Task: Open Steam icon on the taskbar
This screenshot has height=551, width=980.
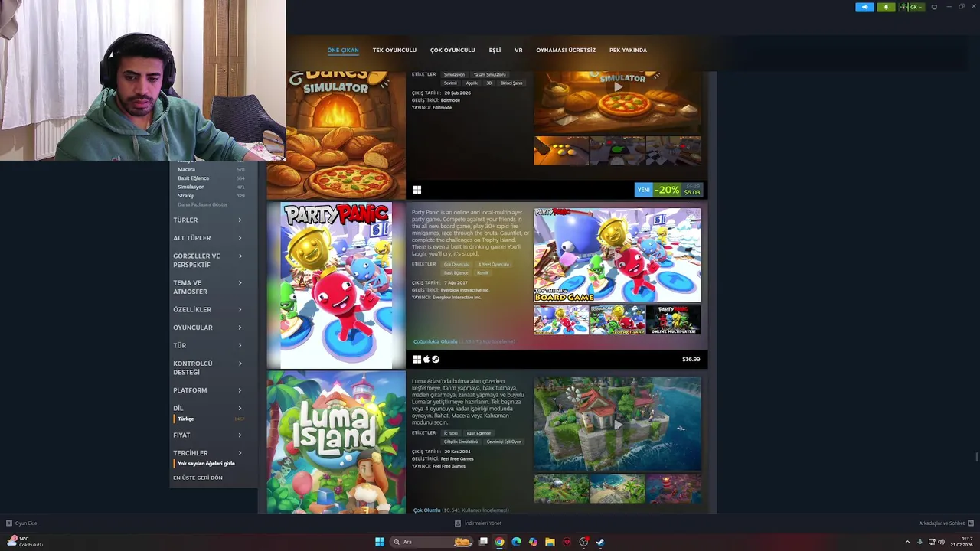Action: (600, 542)
